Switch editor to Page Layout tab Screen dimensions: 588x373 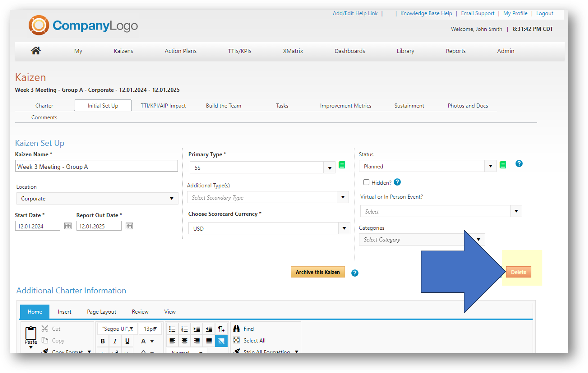point(102,312)
